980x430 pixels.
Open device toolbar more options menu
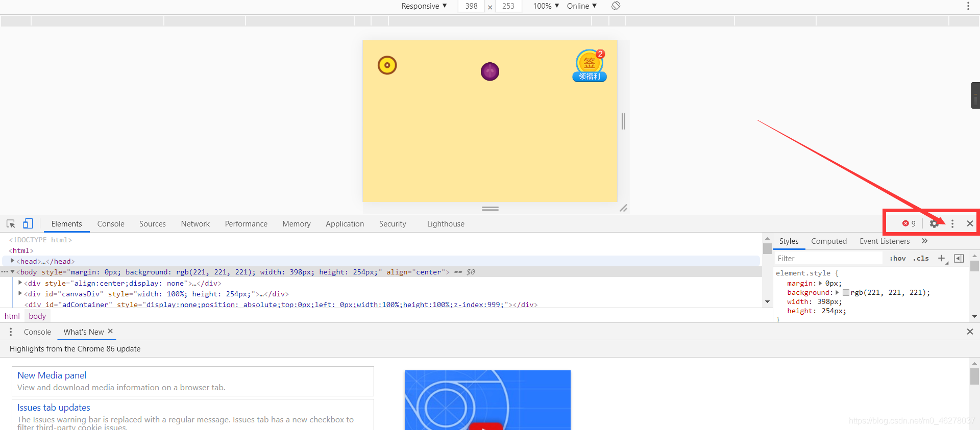(x=968, y=6)
